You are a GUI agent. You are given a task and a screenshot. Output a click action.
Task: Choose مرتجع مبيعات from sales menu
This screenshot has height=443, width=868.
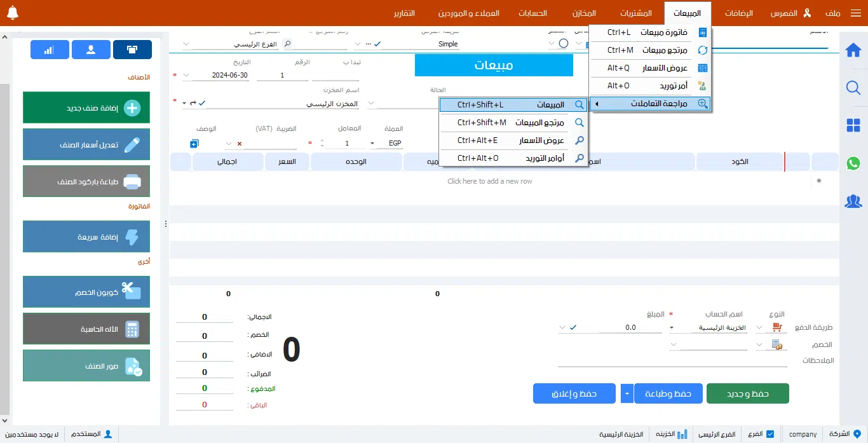[x=650, y=50]
